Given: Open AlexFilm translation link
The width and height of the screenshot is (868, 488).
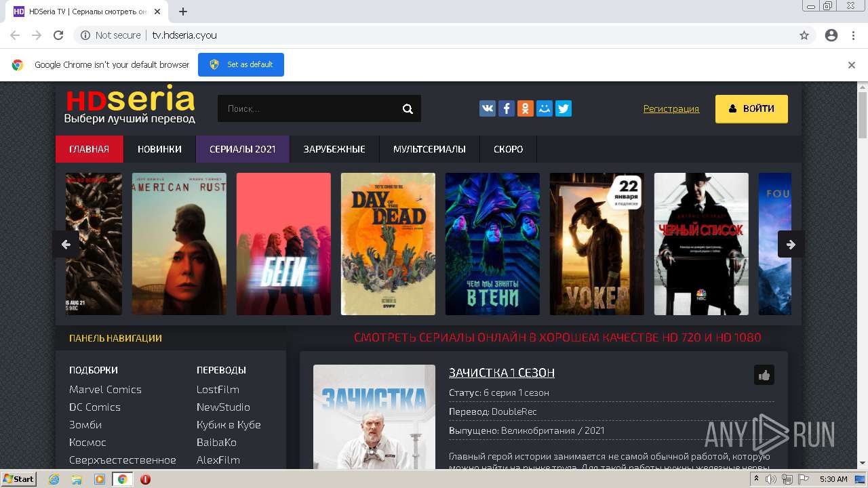Looking at the screenshot, I should coord(218,460).
